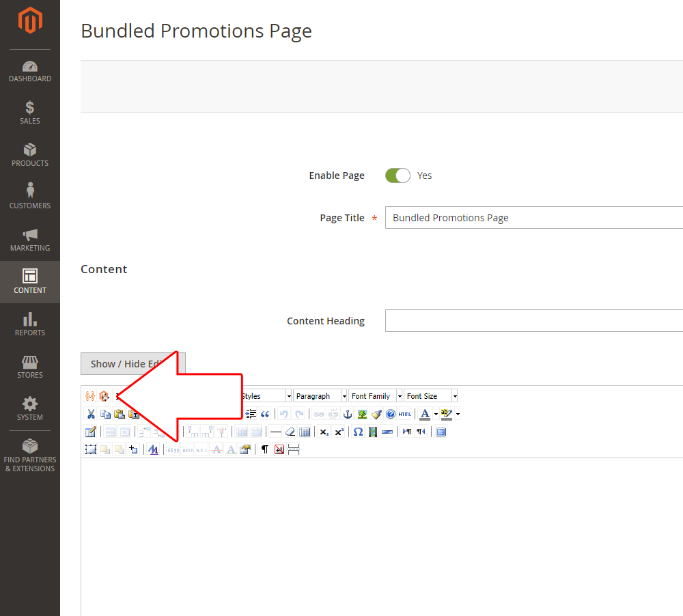Focus the Content Heading input field
This screenshot has height=616, width=683.
click(x=534, y=320)
